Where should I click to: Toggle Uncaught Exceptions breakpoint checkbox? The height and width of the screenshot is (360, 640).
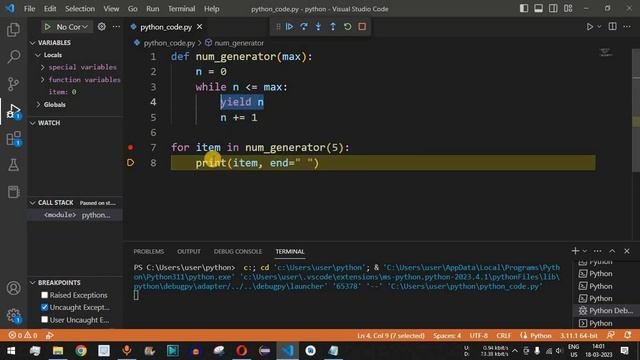pyautogui.click(x=44, y=307)
